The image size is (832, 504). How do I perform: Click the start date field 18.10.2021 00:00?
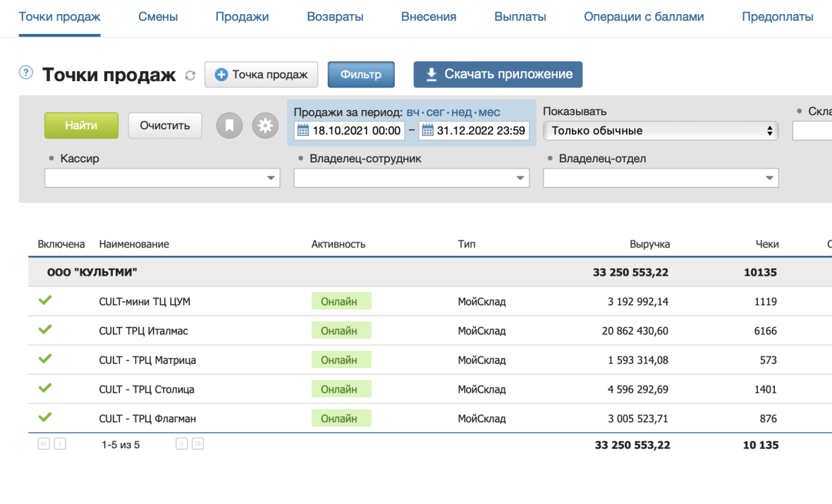click(x=350, y=130)
